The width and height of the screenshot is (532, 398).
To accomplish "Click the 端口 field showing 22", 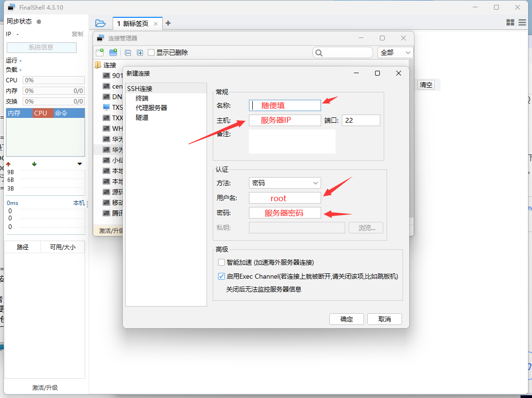I will coord(361,120).
